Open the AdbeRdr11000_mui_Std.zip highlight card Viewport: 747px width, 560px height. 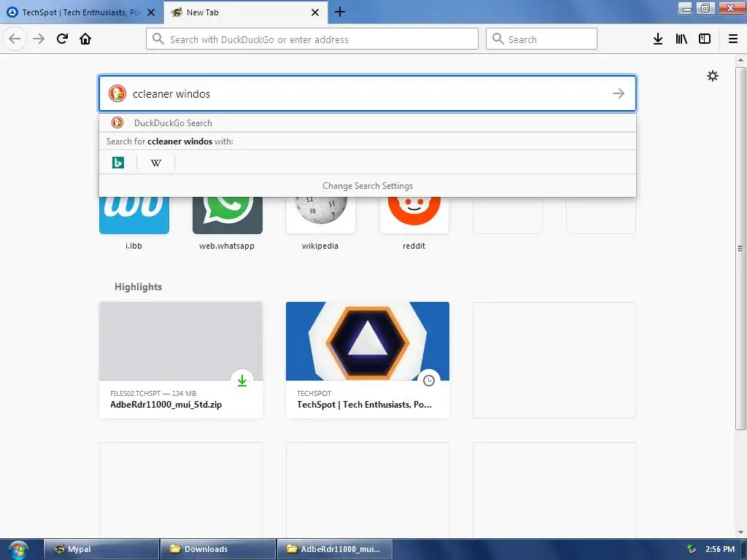(x=181, y=360)
